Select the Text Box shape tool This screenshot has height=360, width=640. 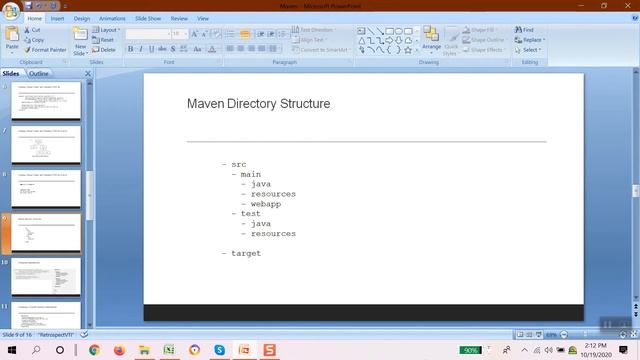tap(361, 31)
